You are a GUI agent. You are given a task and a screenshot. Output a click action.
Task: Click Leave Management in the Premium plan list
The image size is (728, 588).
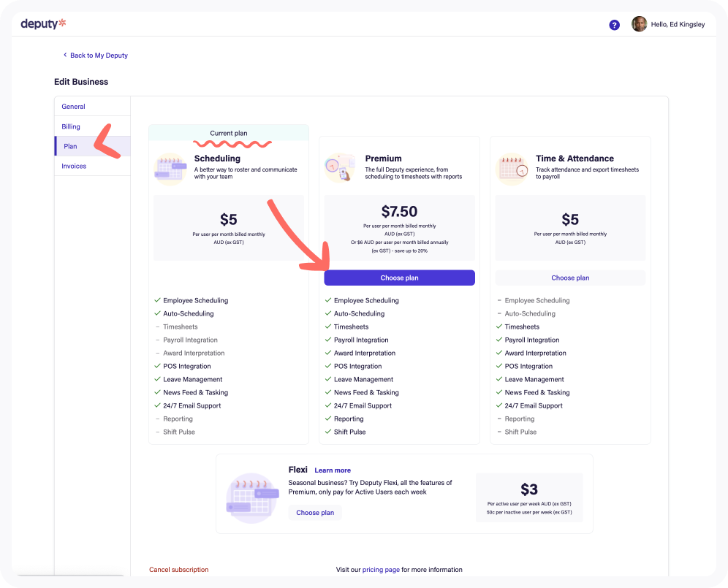[363, 379]
